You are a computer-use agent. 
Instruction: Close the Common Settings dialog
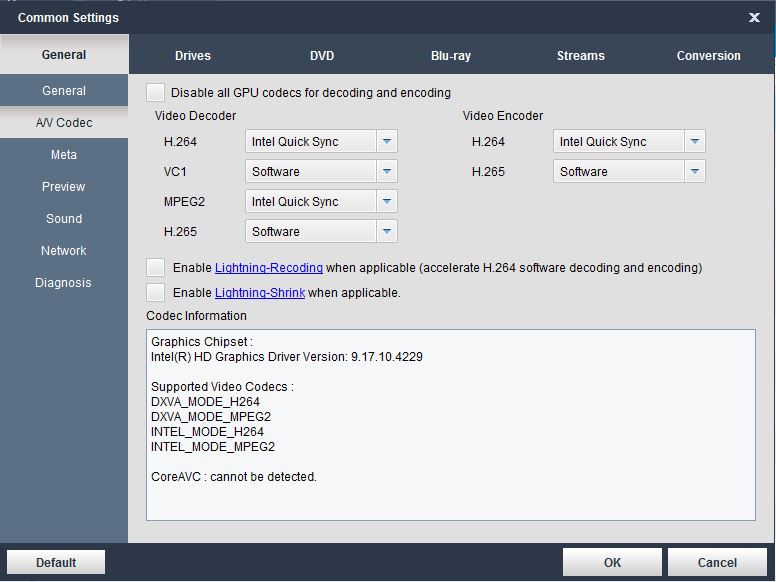pos(754,17)
